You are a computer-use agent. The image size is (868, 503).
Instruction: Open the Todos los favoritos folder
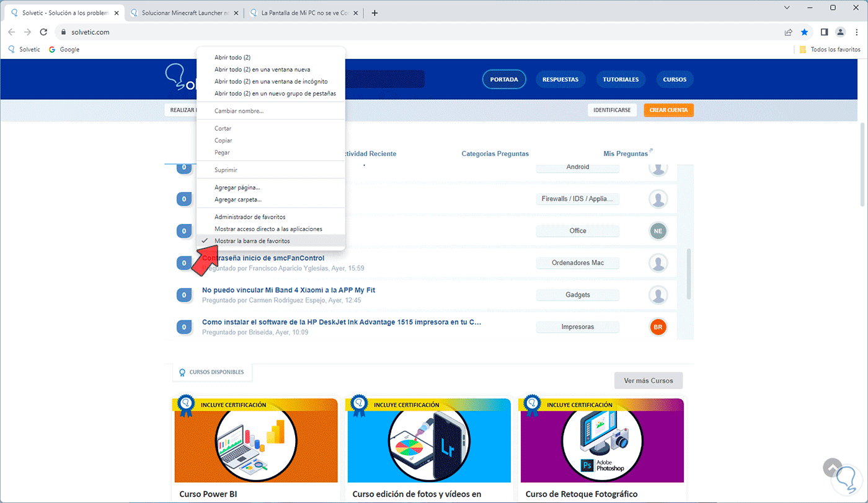[830, 50]
